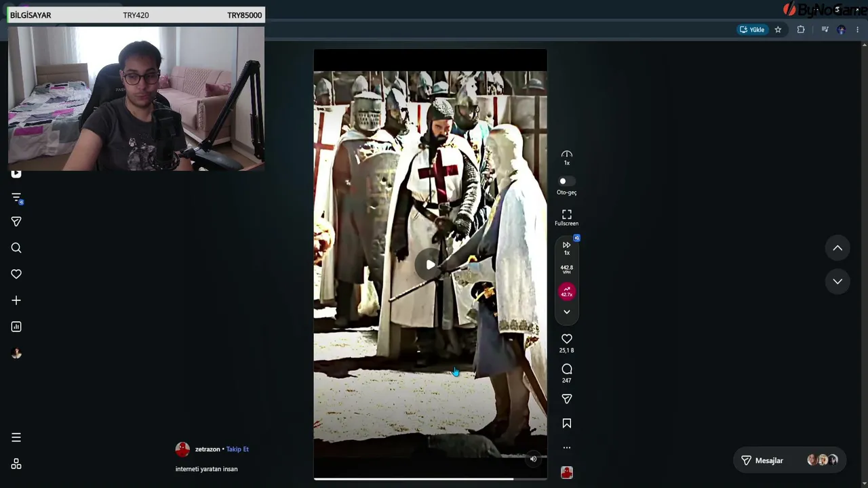
Task: Like the reel with the heart icon
Action: point(567,339)
